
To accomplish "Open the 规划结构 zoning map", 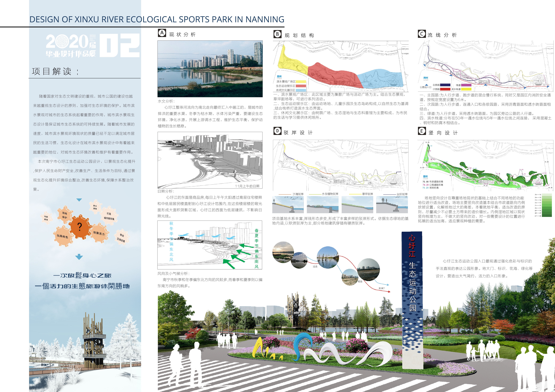I will [341, 66].
